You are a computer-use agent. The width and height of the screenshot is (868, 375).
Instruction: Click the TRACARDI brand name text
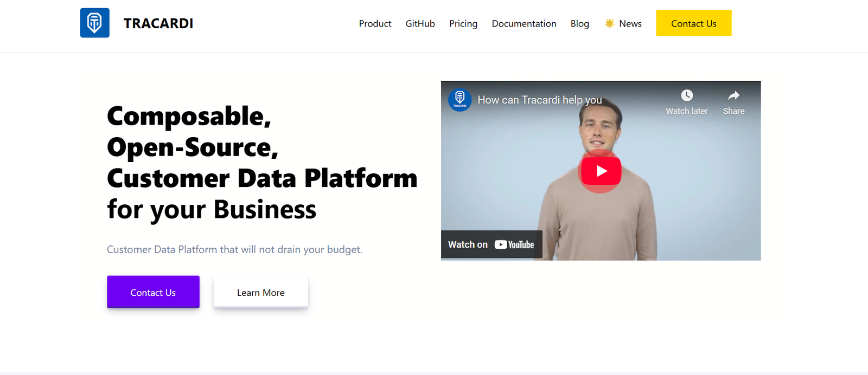point(158,23)
